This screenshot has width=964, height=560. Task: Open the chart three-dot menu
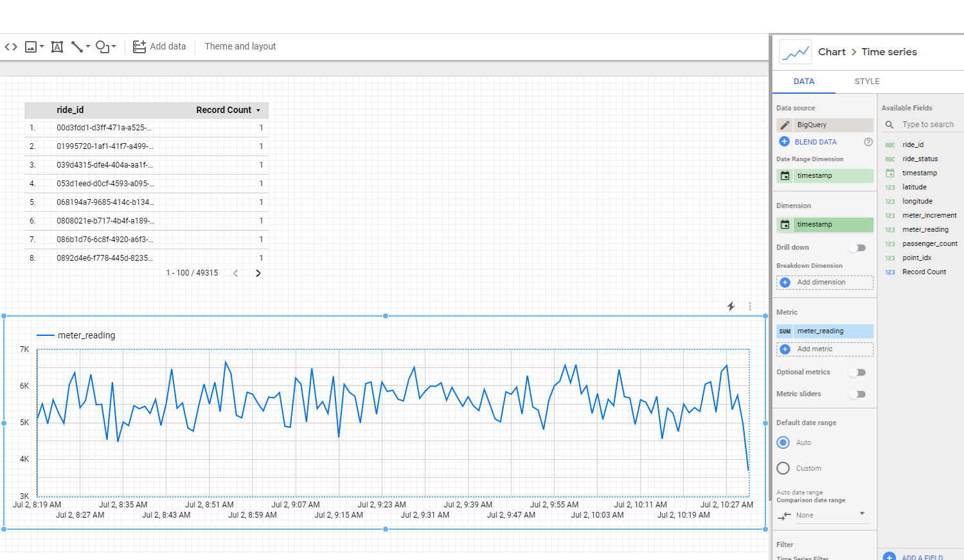[x=750, y=307]
